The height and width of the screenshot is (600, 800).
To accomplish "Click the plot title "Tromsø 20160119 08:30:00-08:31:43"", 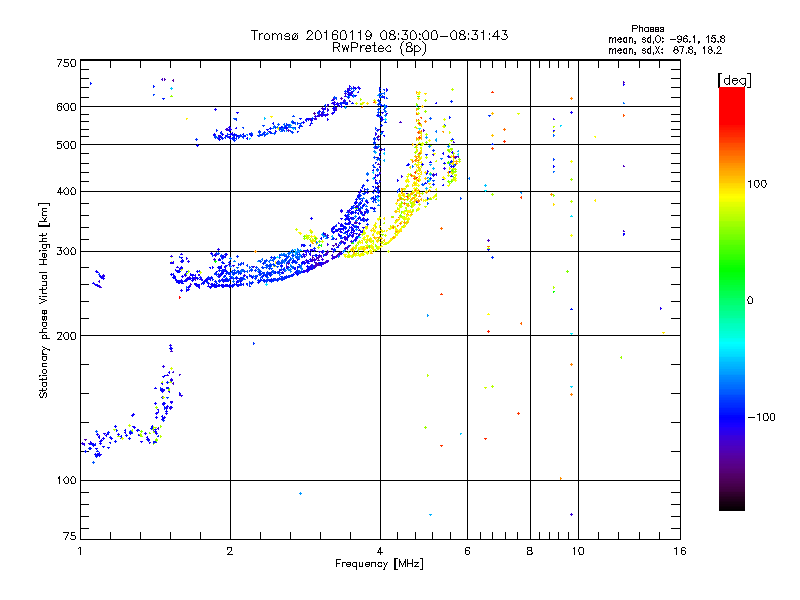I will (x=379, y=35).
